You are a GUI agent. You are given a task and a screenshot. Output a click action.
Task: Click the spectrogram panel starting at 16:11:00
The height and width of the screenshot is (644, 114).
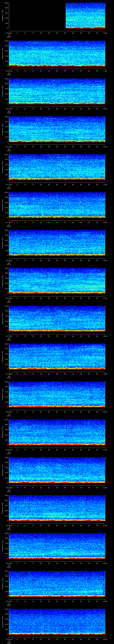57,91
